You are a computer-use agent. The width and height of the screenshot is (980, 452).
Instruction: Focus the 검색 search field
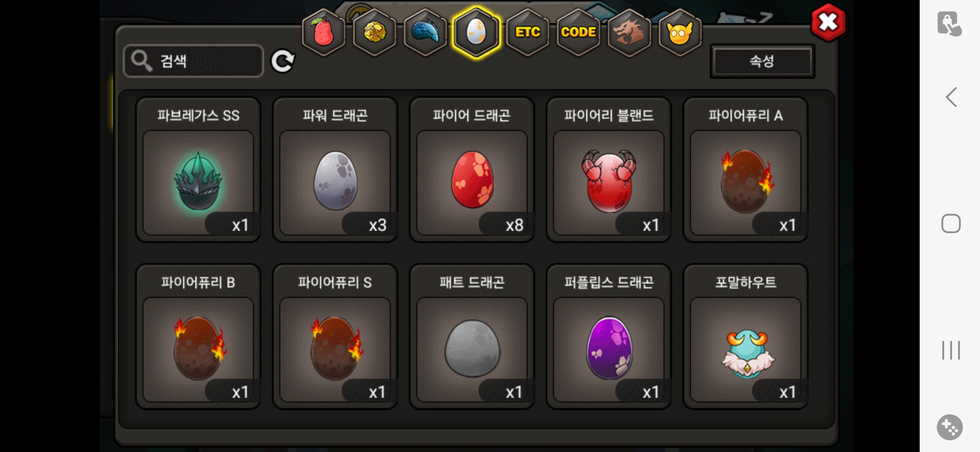tap(193, 61)
